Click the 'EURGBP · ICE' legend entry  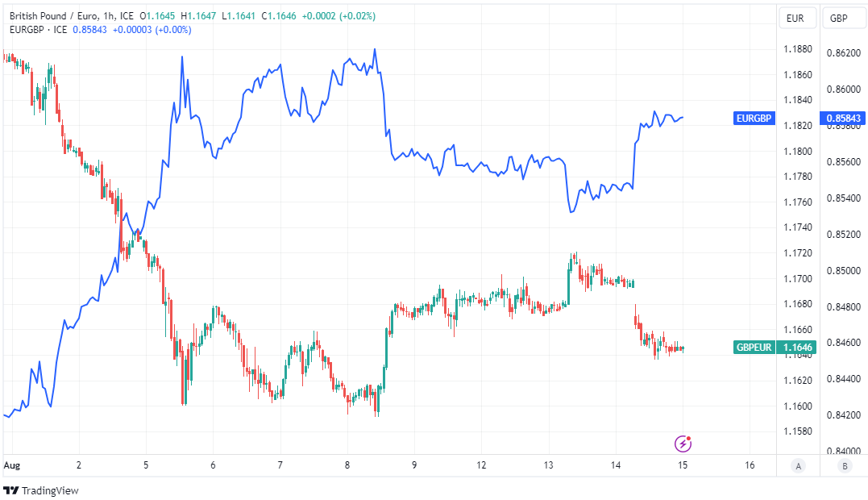39,30
